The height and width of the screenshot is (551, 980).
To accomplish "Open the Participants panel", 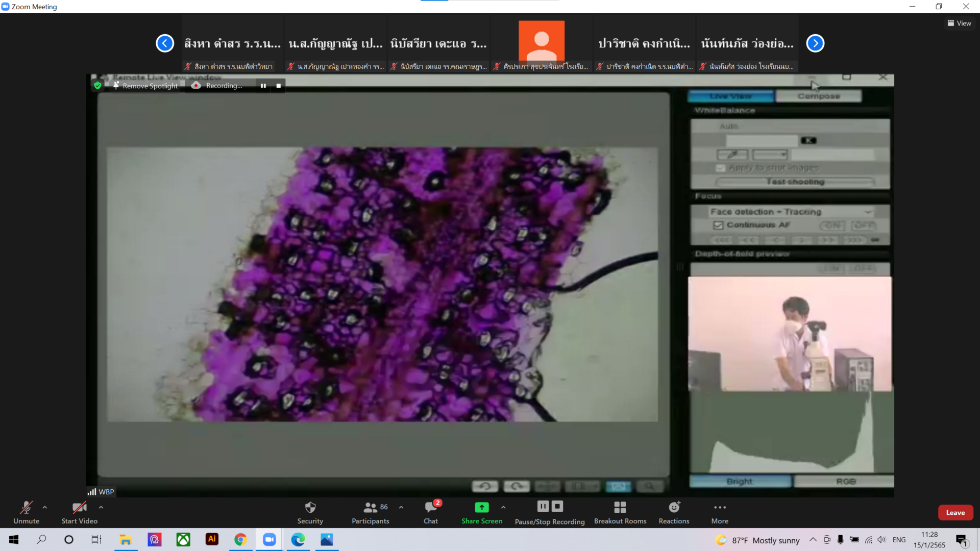I will (x=371, y=507).
